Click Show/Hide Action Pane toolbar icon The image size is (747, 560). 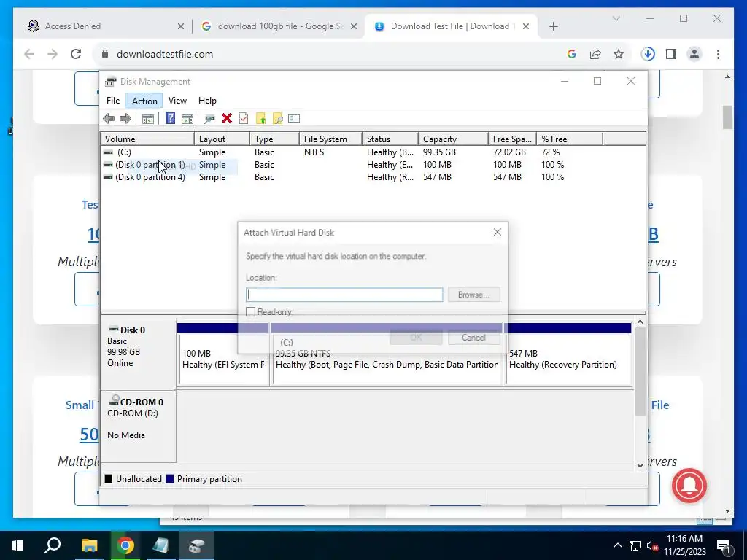(187, 119)
